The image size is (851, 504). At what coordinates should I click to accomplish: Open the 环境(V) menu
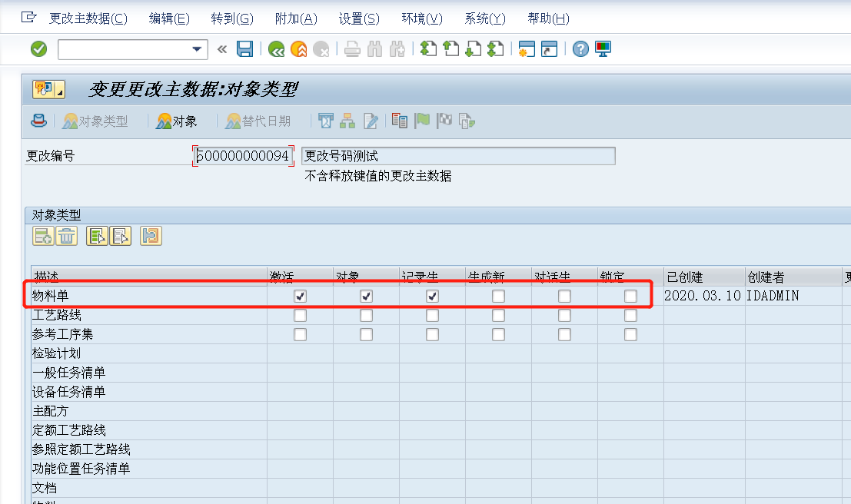[x=422, y=19]
